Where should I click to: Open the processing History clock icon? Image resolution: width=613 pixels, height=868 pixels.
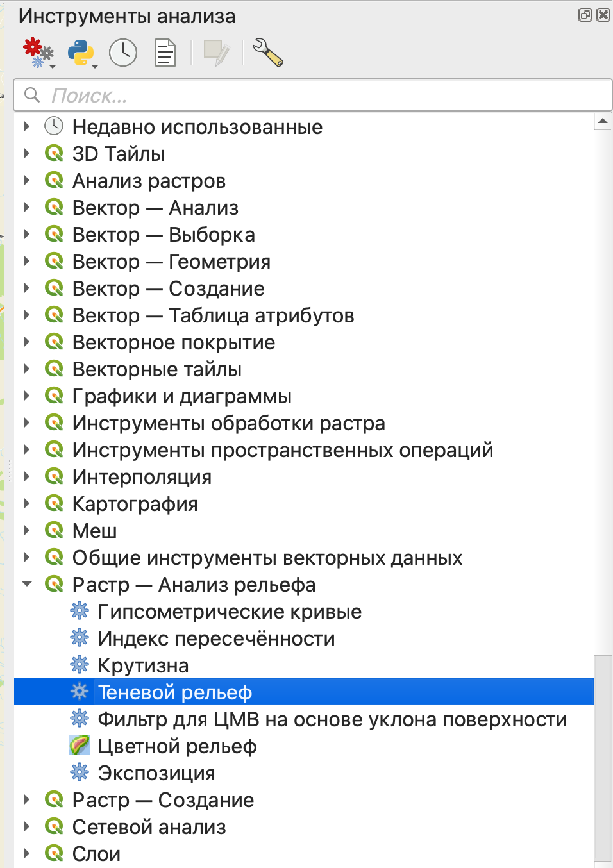pos(123,53)
